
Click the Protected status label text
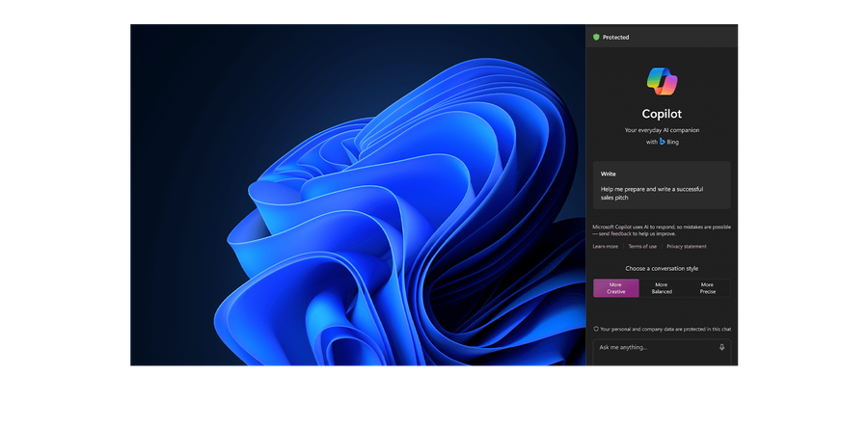pos(615,37)
